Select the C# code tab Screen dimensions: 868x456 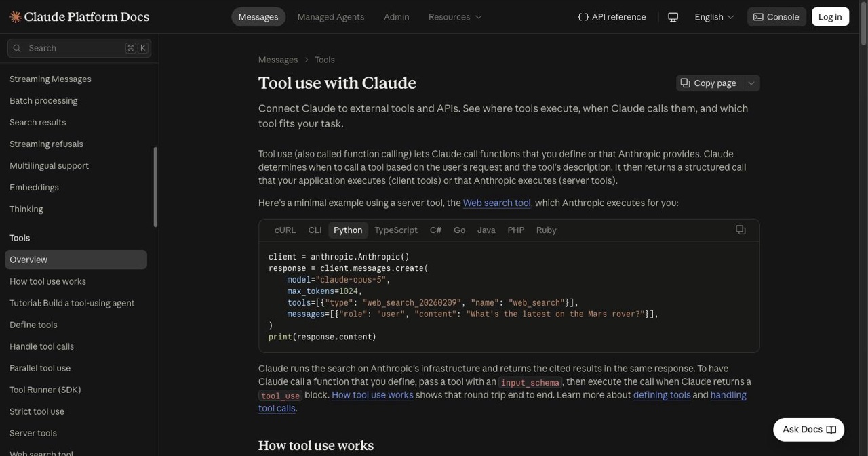click(435, 230)
